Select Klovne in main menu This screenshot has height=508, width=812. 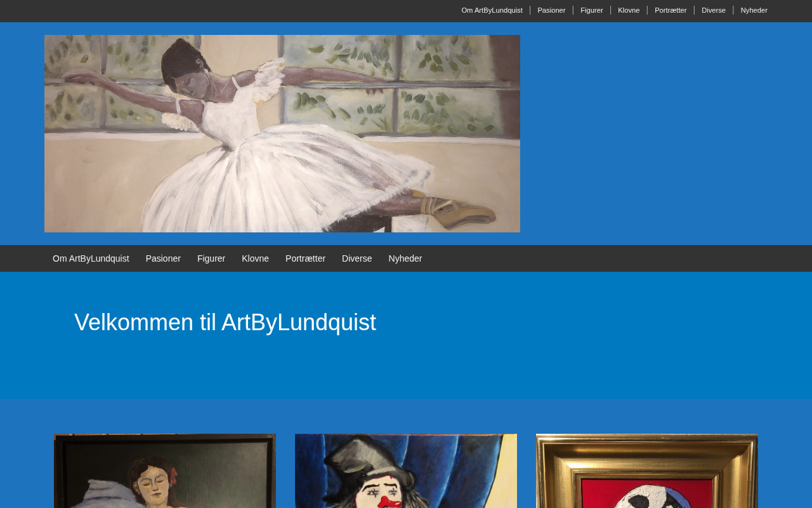[255, 258]
